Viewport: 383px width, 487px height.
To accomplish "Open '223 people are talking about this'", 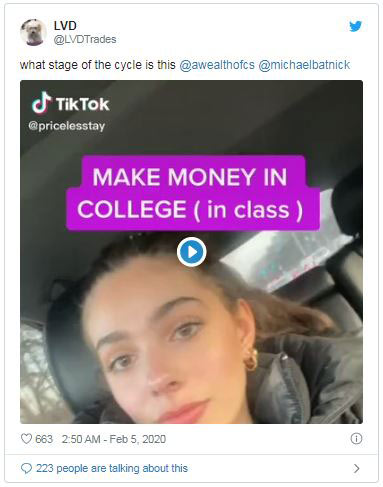I will [112, 468].
